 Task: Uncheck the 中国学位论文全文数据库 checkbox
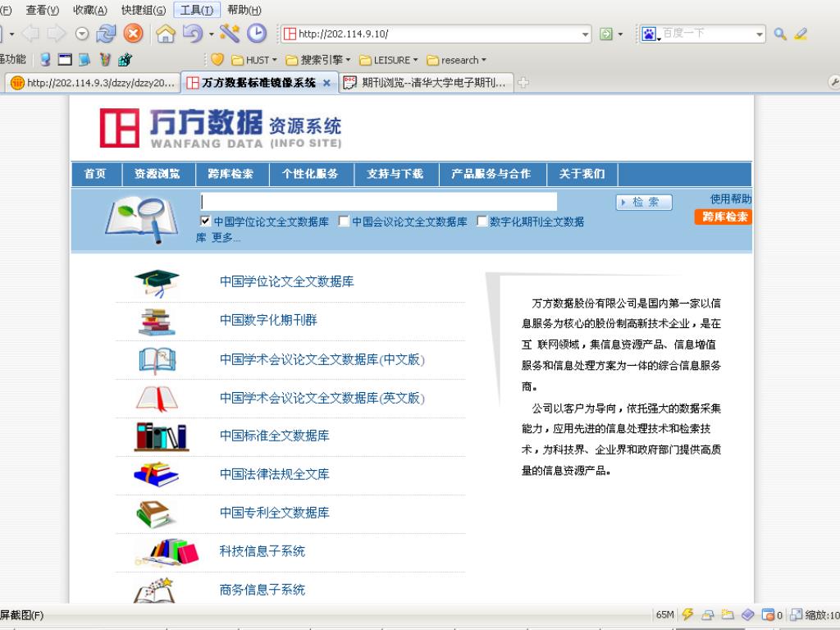pos(205,221)
